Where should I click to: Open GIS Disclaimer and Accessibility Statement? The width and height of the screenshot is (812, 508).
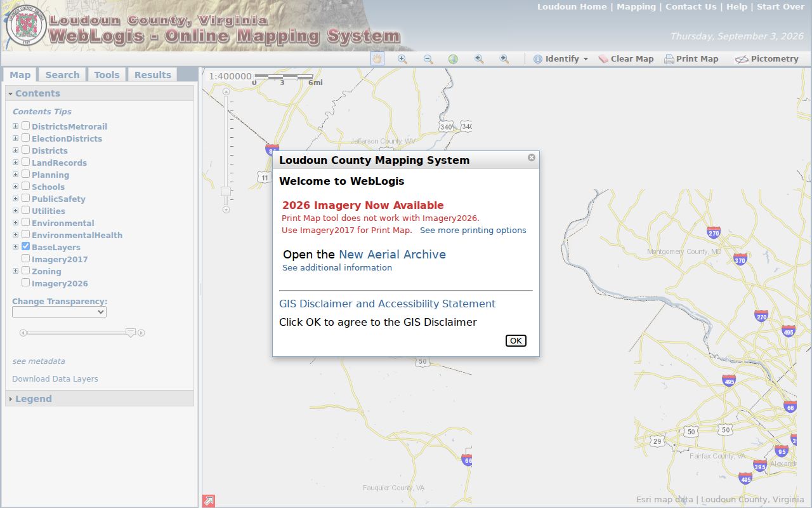(x=387, y=304)
